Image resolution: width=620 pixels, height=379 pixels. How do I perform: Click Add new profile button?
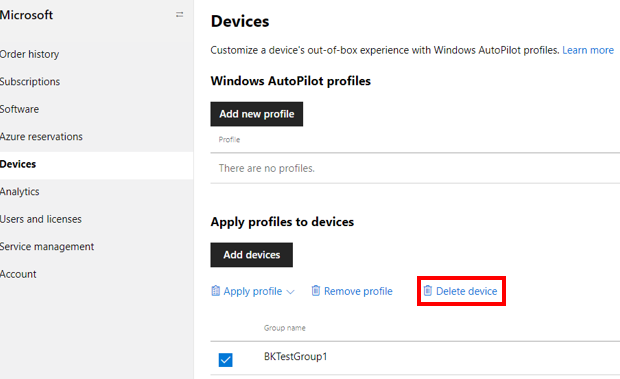coord(257,114)
